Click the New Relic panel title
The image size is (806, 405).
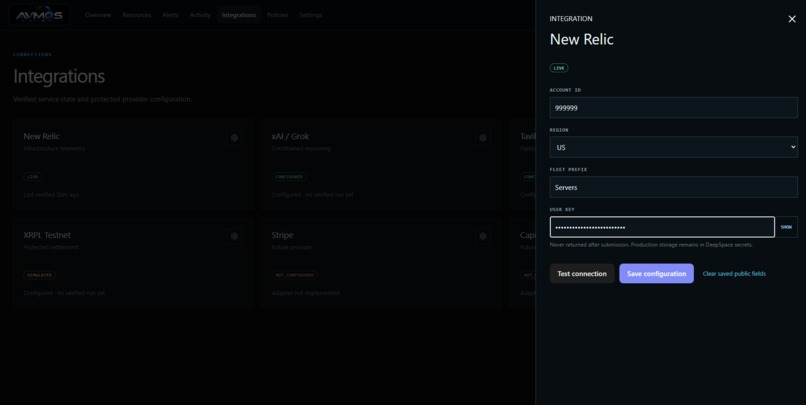pyautogui.click(x=581, y=40)
